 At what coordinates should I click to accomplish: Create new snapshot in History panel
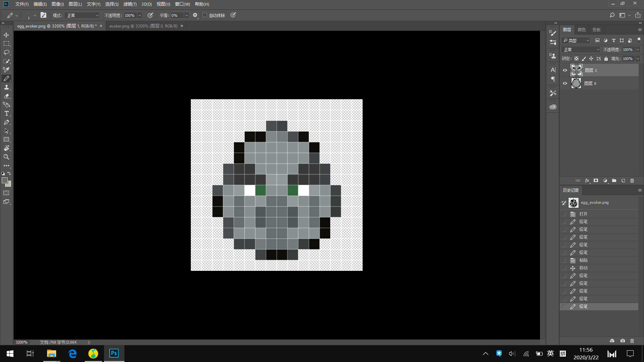click(623, 341)
